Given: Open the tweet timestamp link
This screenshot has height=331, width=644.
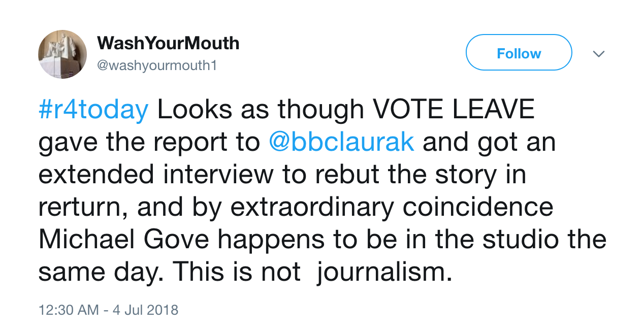Looking at the screenshot, I should tap(108, 310).
